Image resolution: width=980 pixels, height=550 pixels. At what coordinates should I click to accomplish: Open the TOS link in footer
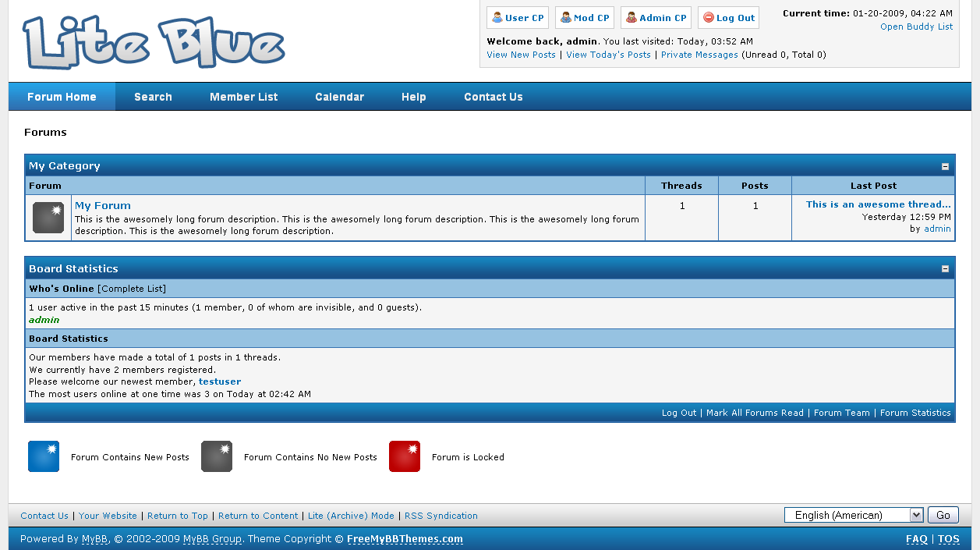coord(948,539)
